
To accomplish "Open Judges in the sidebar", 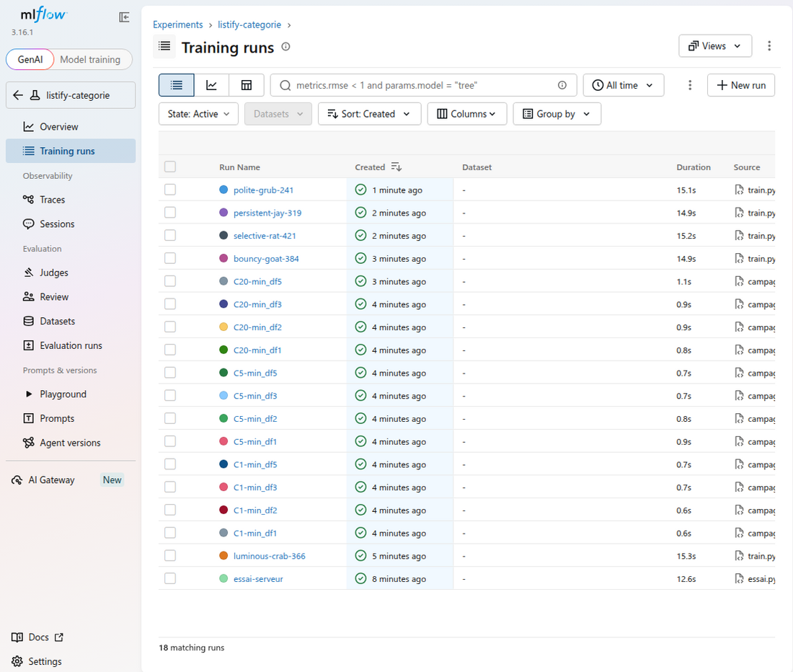I will tap(71, 273).
